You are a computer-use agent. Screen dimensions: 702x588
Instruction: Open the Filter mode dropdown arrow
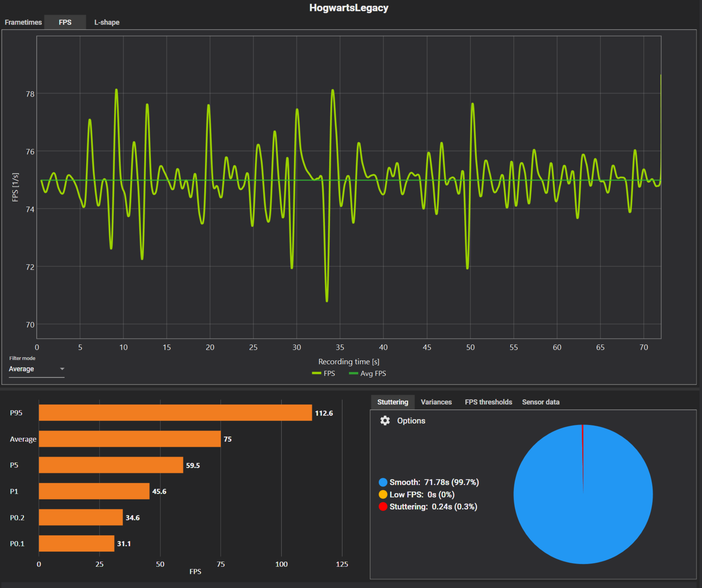(x=62, y=369)
